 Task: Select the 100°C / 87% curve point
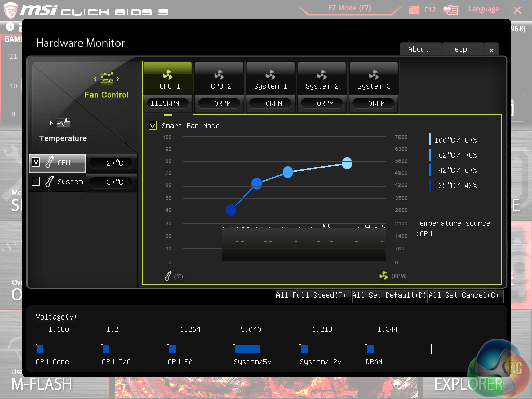347,164
